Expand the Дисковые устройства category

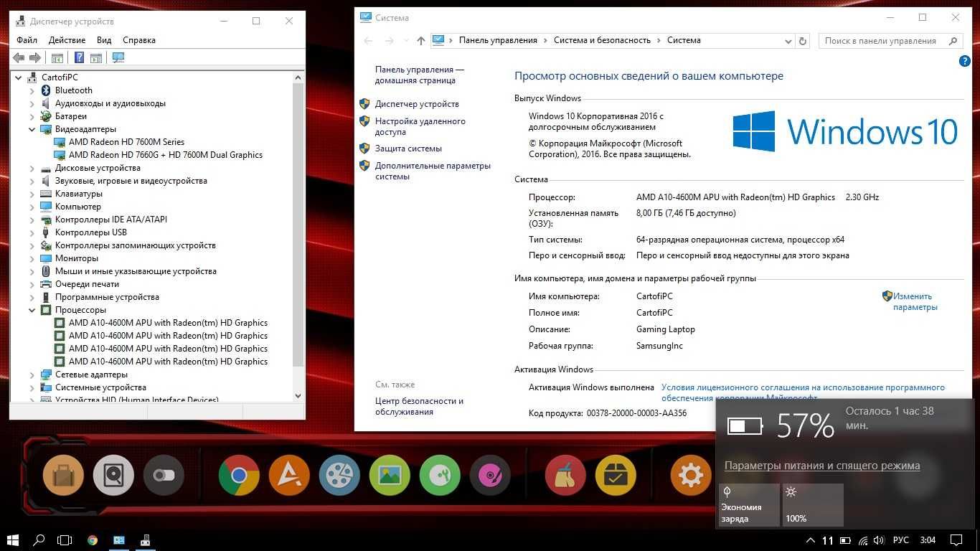click(x=32, y=168)
